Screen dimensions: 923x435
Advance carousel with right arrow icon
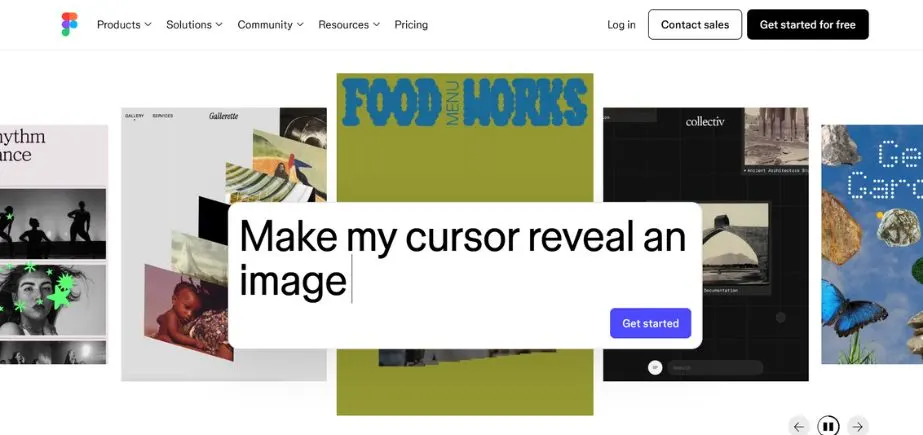tap(858, 426)
